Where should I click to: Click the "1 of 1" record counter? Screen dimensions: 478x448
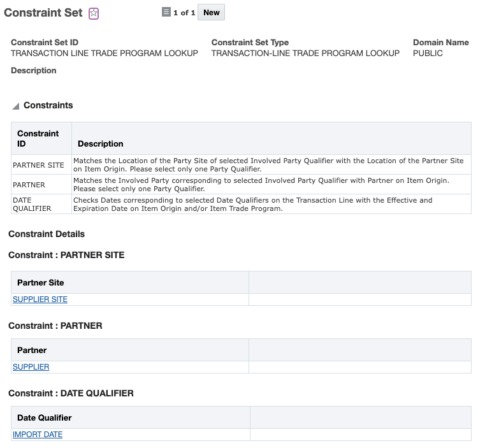[x=184, y=13]
